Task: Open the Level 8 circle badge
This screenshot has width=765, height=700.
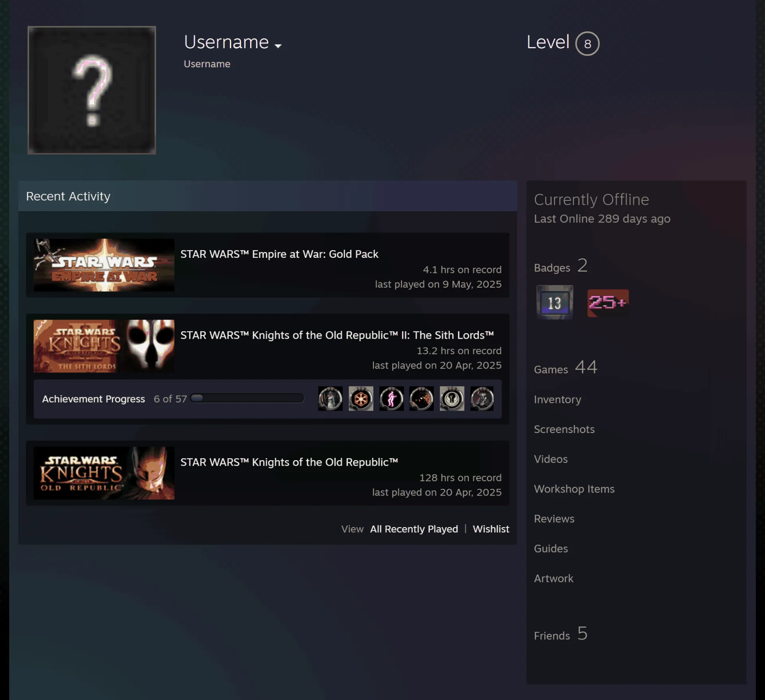Action: pos(587,43)
